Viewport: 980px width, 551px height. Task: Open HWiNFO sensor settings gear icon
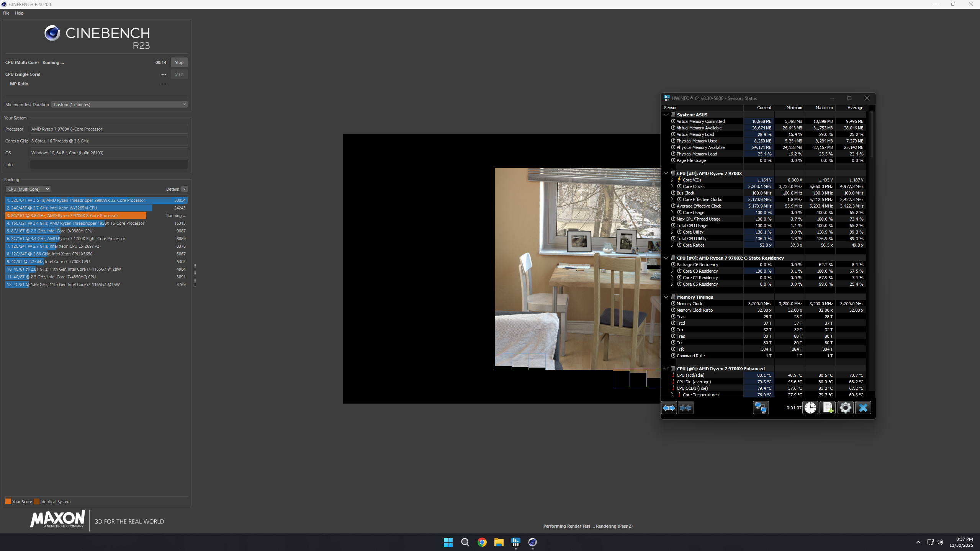click(x=845, y=408)
